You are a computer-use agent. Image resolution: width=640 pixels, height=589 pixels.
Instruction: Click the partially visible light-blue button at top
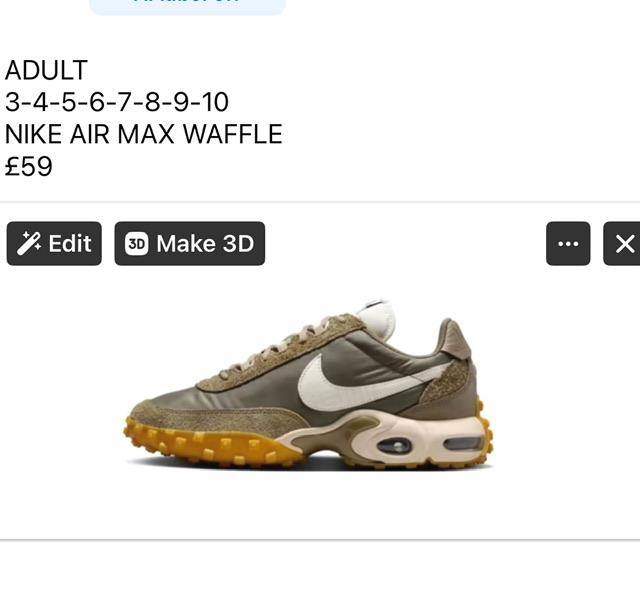187,7
